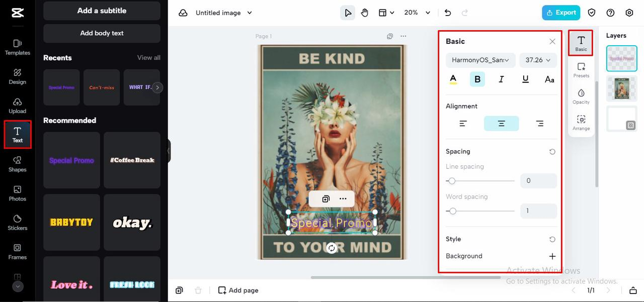Image resolution: width=644 pixels, height=302 pixels.
Task: Select the Can't-miss recent text style
Action: tap(102, 87)
